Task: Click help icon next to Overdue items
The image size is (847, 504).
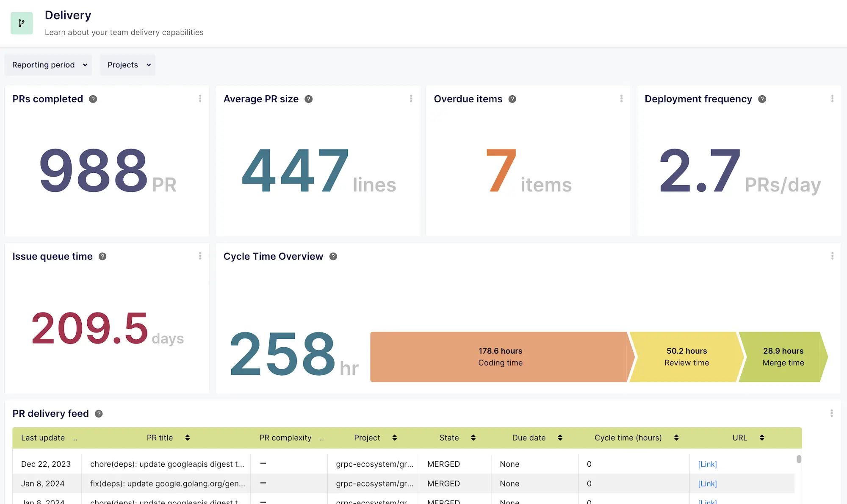Action: pyautogui.click(x=512, y=99)
